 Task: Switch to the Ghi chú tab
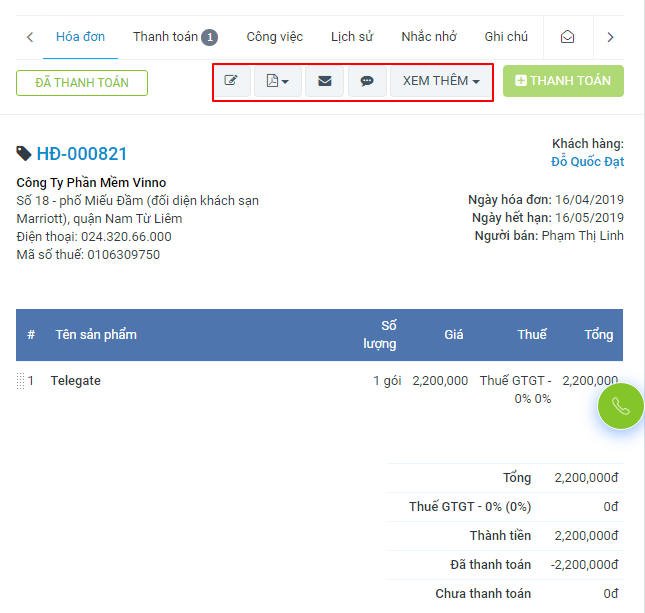coord(506,37)
